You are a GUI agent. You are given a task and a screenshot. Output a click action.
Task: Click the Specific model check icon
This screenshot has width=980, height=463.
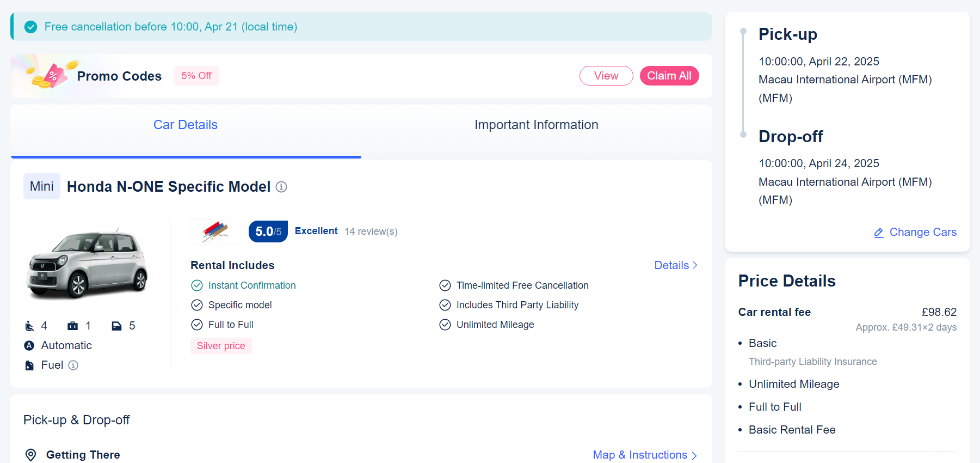(197, 305)
